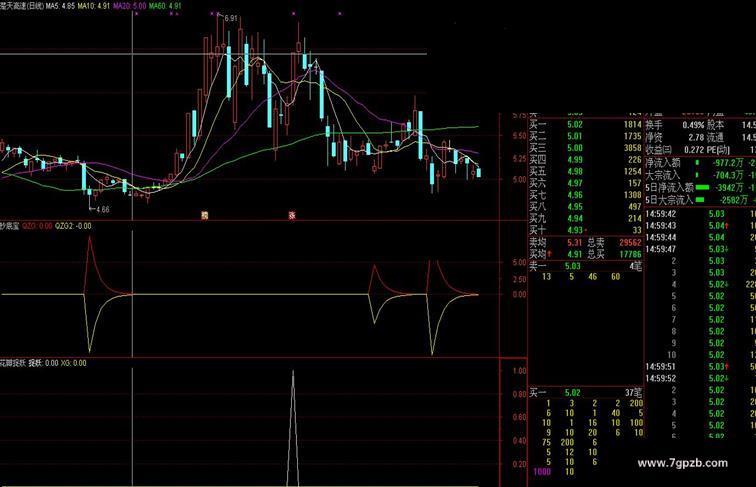The image size is (756, 487).
Task: Select the 买四 4.99 bid row
Action: (x=585, y=160)
